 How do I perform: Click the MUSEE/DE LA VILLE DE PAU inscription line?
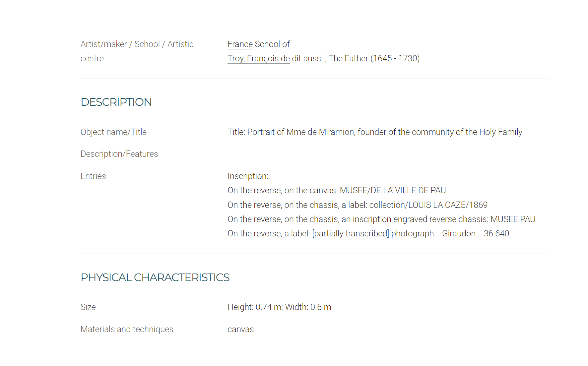pos(337,190)
